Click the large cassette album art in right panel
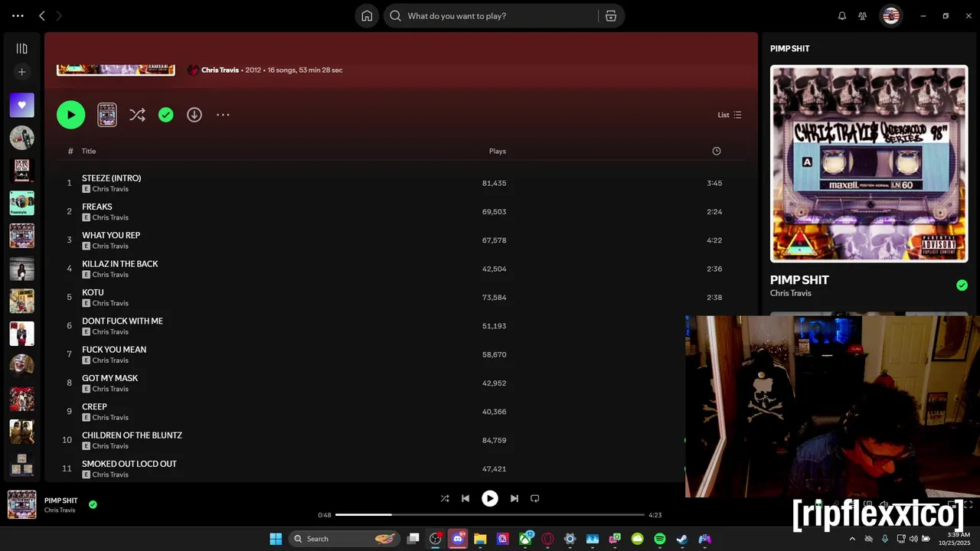The width and height of the screenshot is (980, 551). (x=869, y=164)
